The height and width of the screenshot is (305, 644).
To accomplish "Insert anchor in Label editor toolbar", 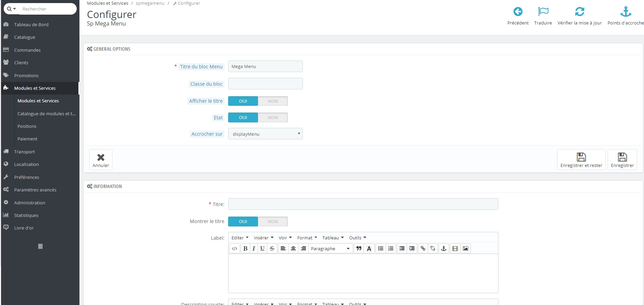I will pyautogui.click(x=444, y=249).
